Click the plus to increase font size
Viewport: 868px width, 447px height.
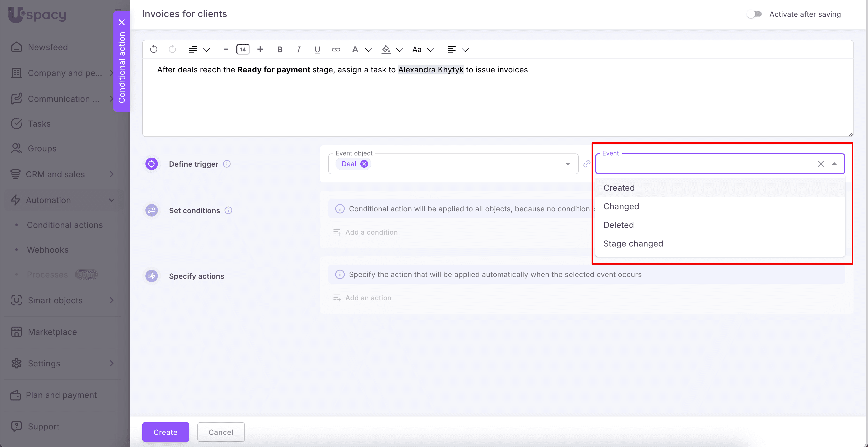point(260,50)
